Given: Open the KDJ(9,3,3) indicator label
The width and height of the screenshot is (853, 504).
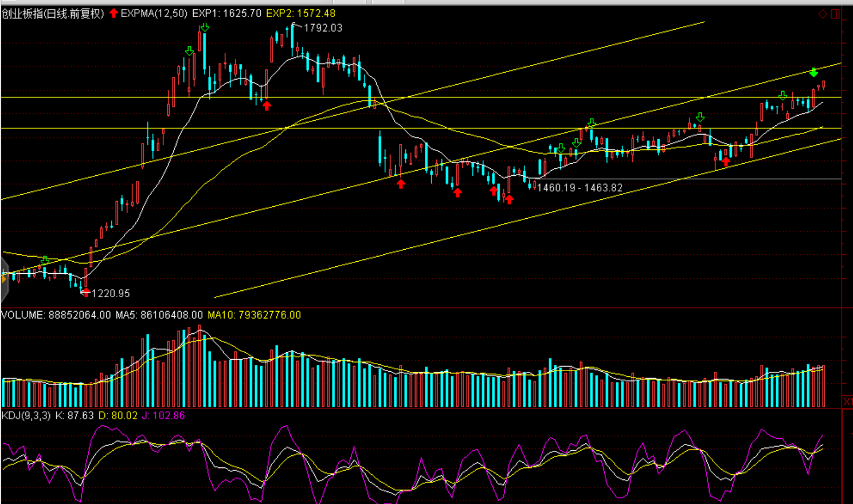Looking at the screenshot, I should point(26,416).
